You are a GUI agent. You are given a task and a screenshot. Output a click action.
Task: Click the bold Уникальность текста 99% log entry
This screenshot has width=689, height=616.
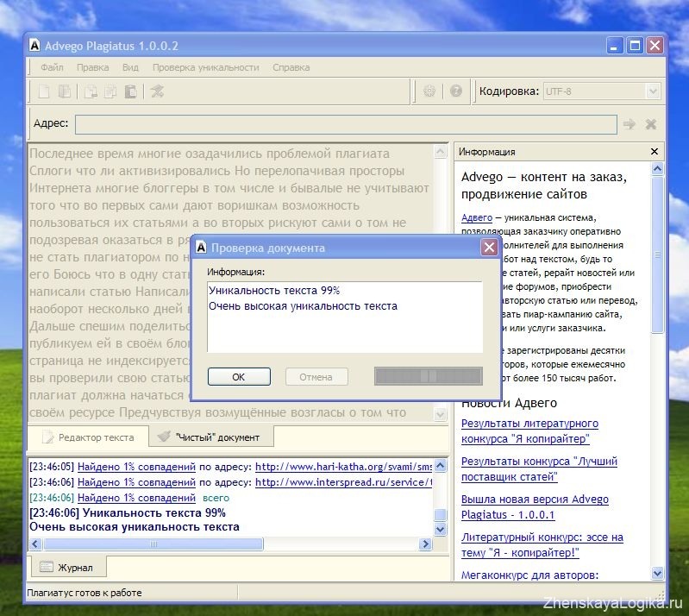click(128, 512)
